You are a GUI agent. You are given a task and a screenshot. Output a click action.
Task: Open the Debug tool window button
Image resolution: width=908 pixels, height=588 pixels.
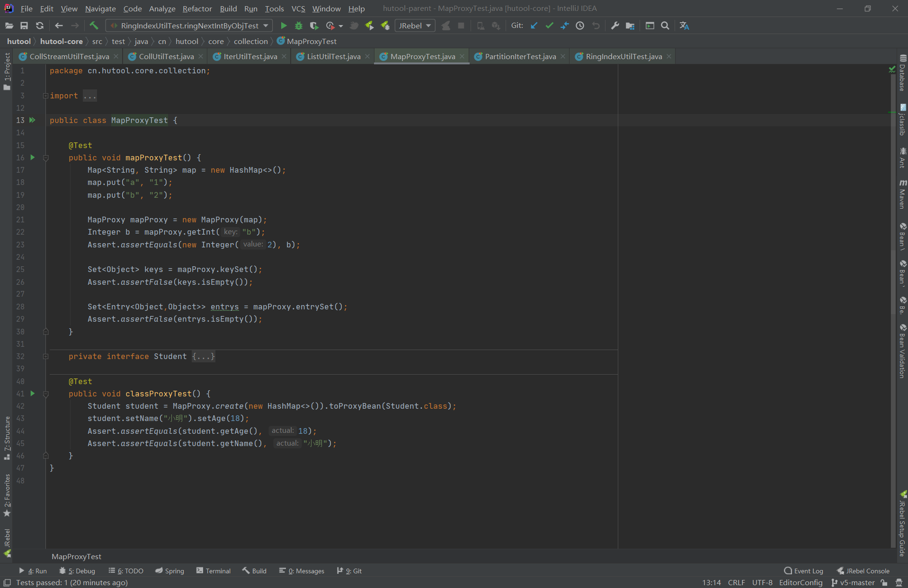(77, 570)
